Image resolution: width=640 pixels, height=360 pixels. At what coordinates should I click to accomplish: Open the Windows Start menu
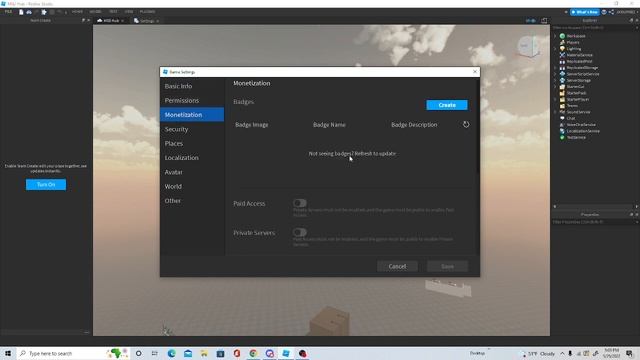pos(8,353)
